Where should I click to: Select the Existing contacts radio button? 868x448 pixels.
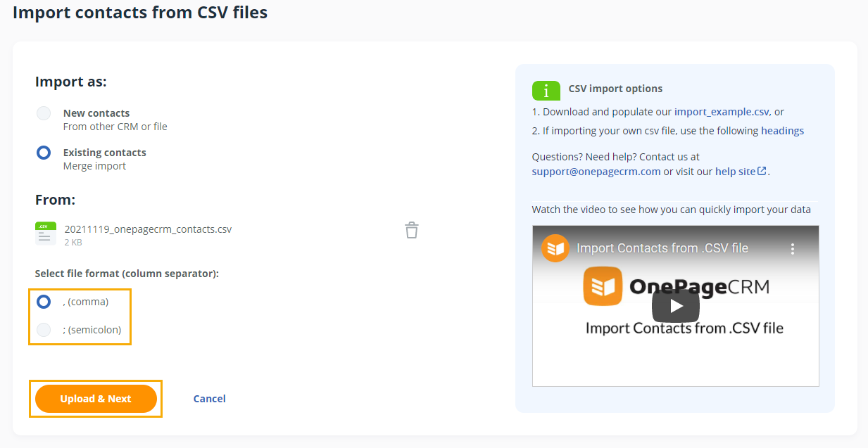click(44, 153)
